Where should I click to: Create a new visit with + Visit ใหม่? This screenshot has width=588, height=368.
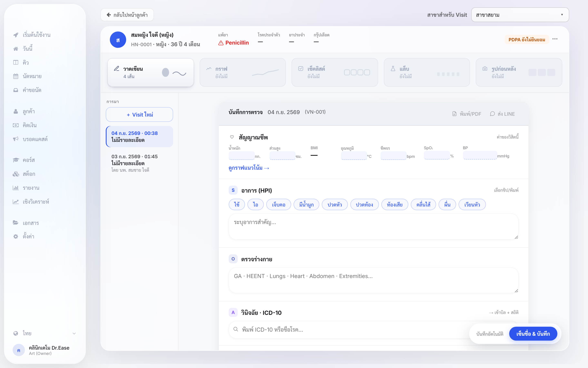[139, 115]
